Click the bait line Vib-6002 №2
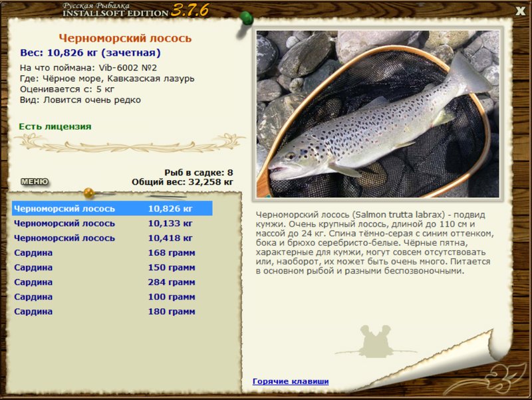532x400 pixels. click(x=88, y=68)
